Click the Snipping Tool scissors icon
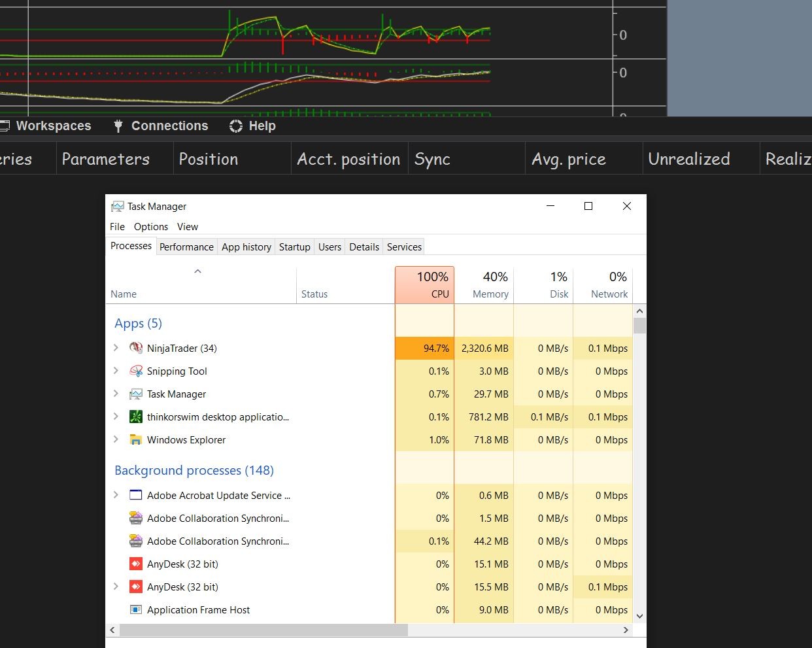 click(136, 371)
